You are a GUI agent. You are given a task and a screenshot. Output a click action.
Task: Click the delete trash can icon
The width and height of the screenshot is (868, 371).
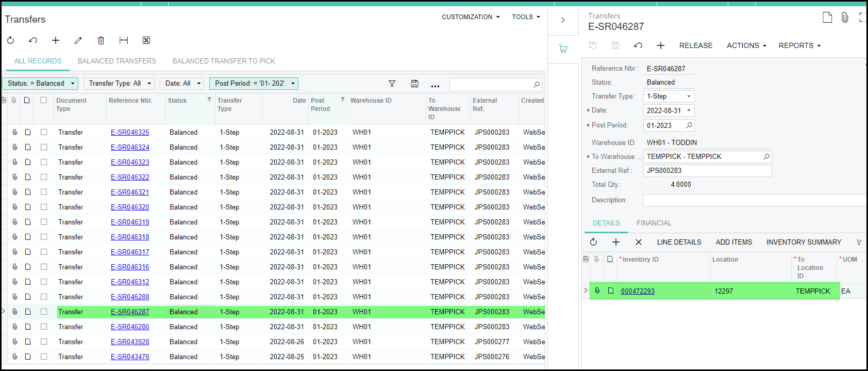point(101,40)
